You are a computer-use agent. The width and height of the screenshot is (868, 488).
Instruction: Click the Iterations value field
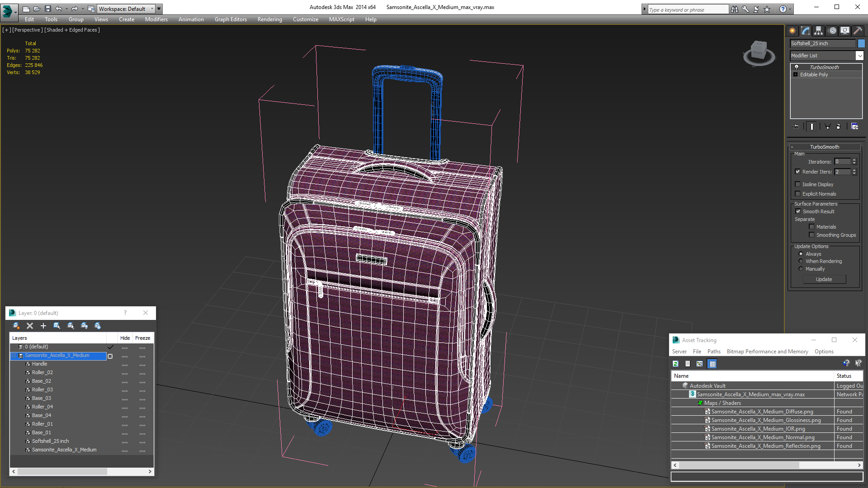[x=842, y=162]
